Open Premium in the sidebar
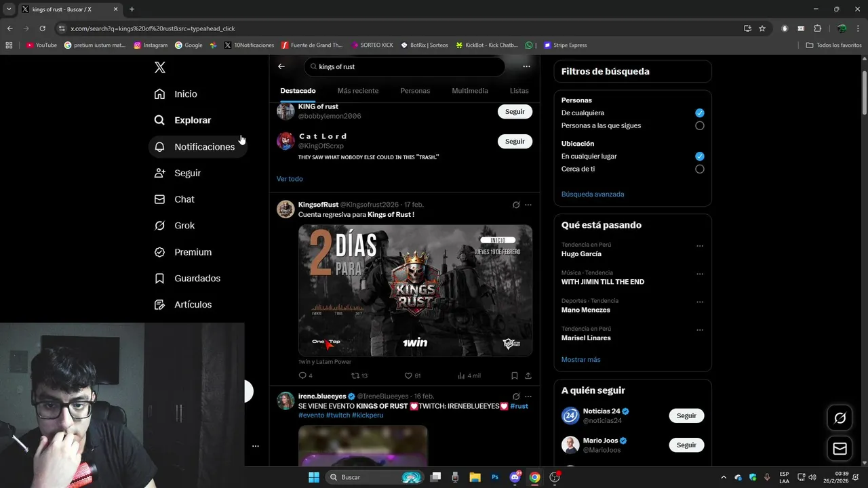This screenshot has height=488, width=868. pos(183,252)
